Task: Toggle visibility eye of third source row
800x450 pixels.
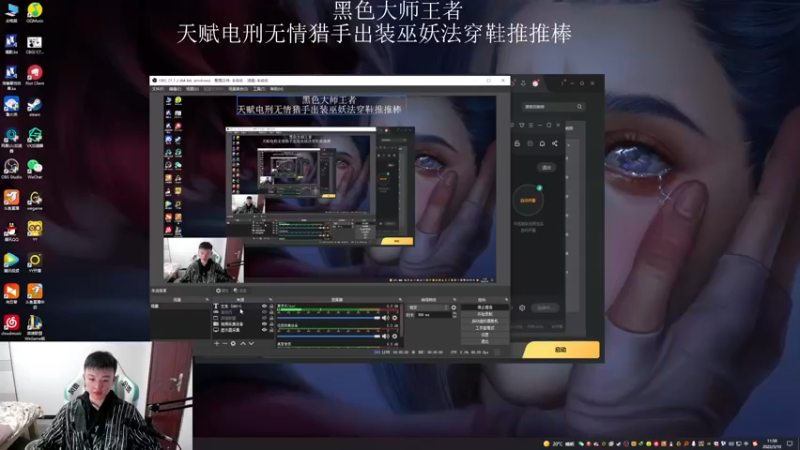Action: coord(264,318)
